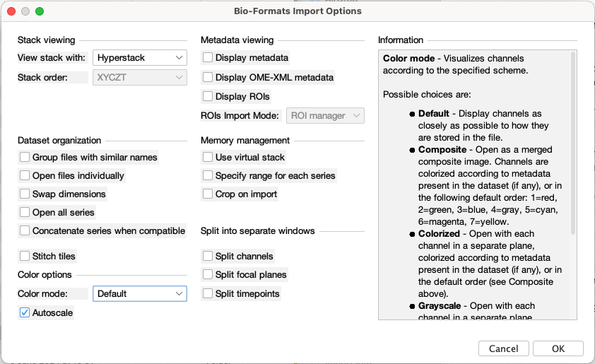Open the View stack with Hyperstack dropdown
This screenshot has width=595, height=364.
tap(140, 58)
